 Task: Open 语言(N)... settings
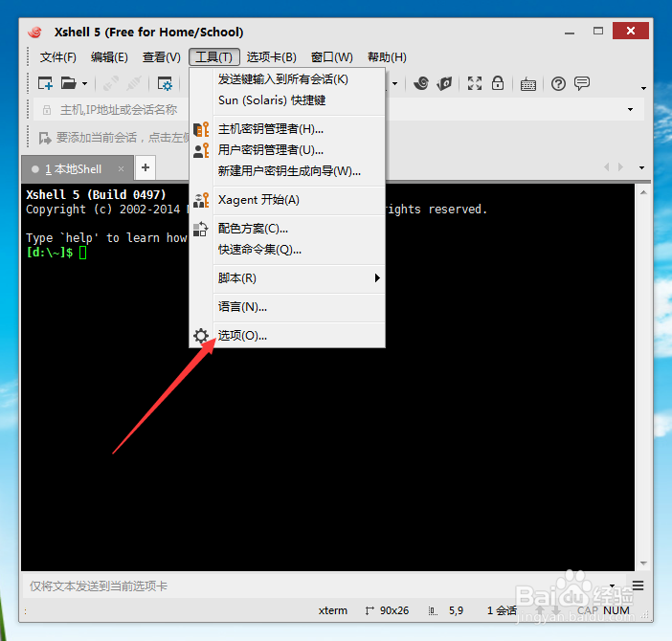click(x=287, y=307)
